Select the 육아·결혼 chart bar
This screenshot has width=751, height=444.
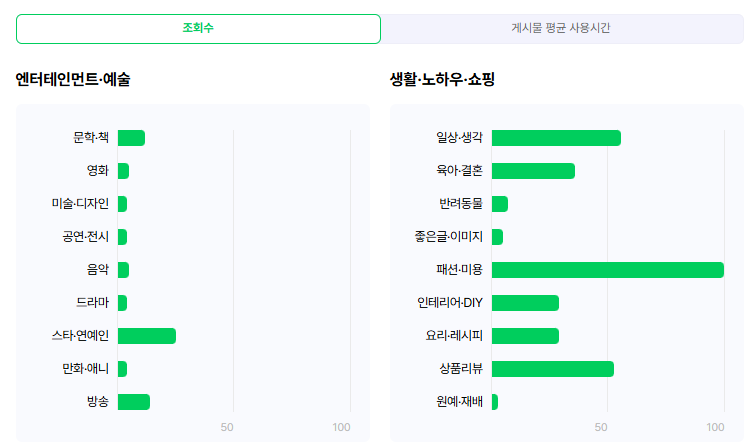coord(533,171)
